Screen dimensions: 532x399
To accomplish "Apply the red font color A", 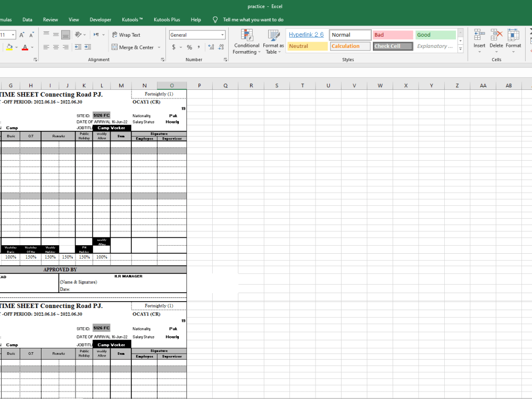I will tap(25, 47).
